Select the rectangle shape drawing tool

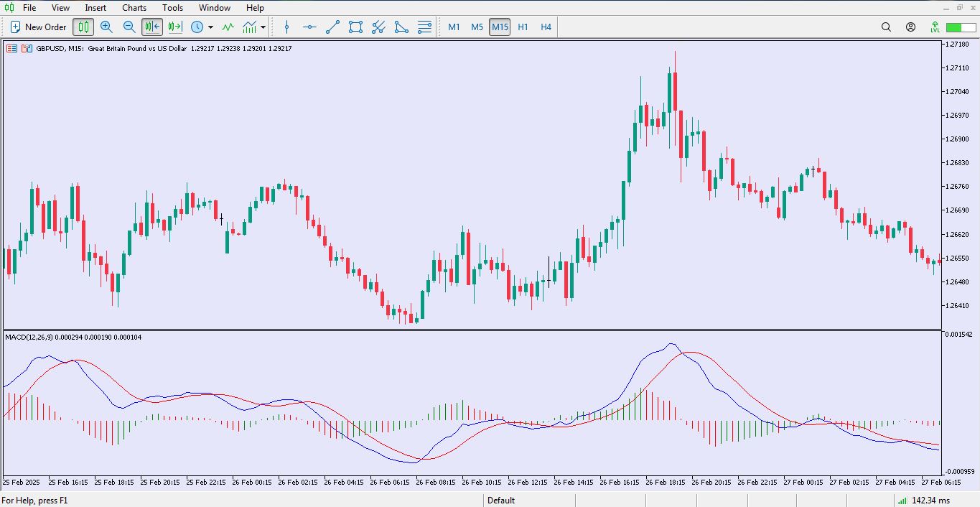pyautogui.click(x=355, y=27)
